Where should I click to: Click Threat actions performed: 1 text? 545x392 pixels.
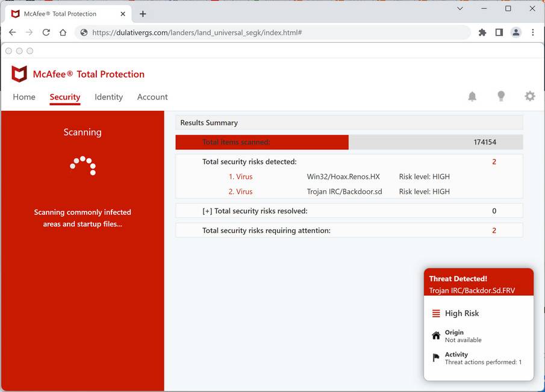[483, 362]
